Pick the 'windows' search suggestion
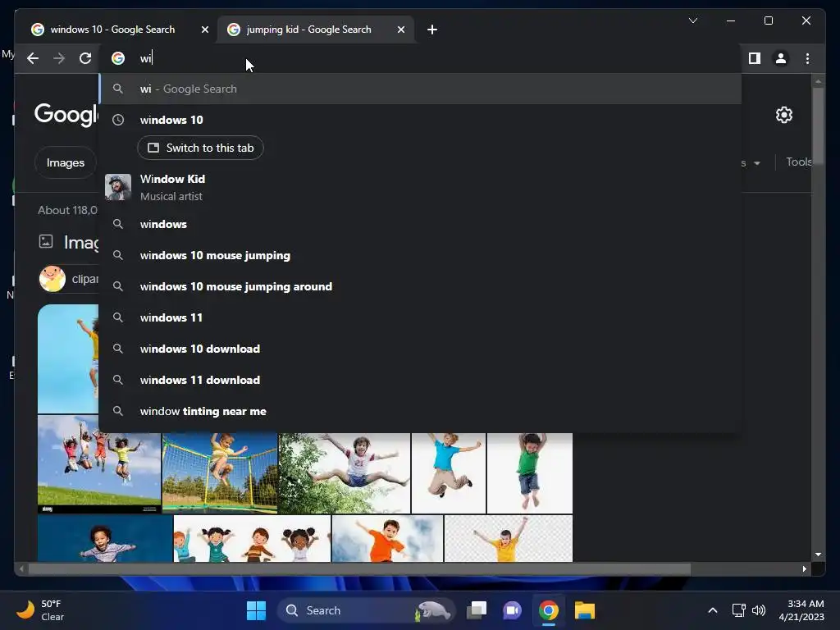Viewport: 840px width, 630px height. point(421,224)
